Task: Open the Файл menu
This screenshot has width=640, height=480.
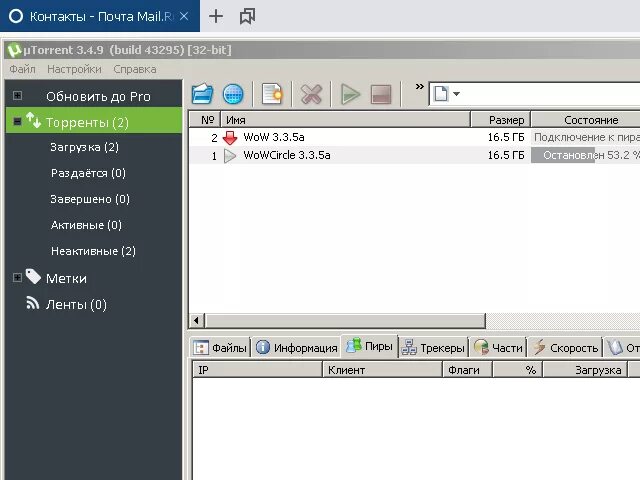Action: click(22, 69)
